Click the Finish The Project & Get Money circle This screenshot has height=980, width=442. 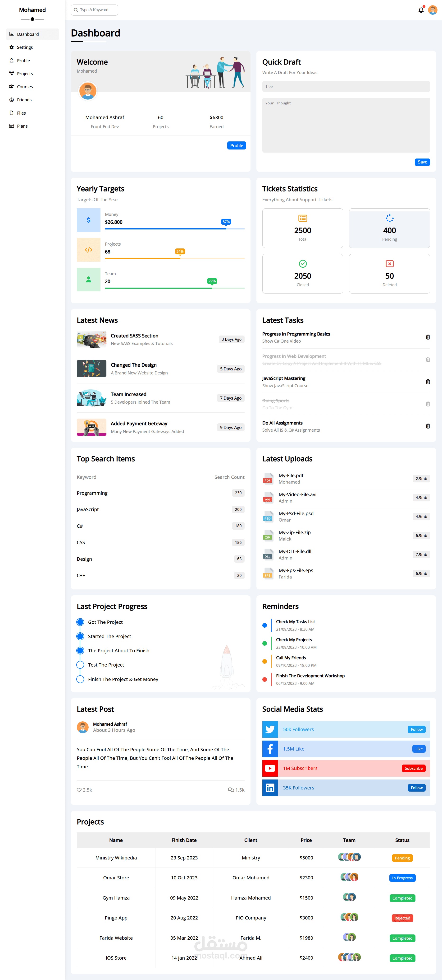[80, 679]
